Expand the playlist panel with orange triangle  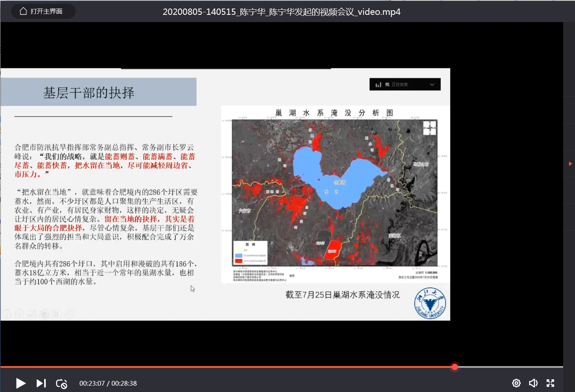(x=570, y=164)
